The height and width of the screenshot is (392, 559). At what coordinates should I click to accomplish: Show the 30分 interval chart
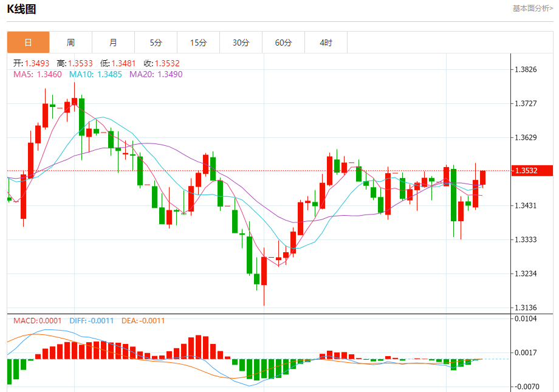tap(241, 43)
